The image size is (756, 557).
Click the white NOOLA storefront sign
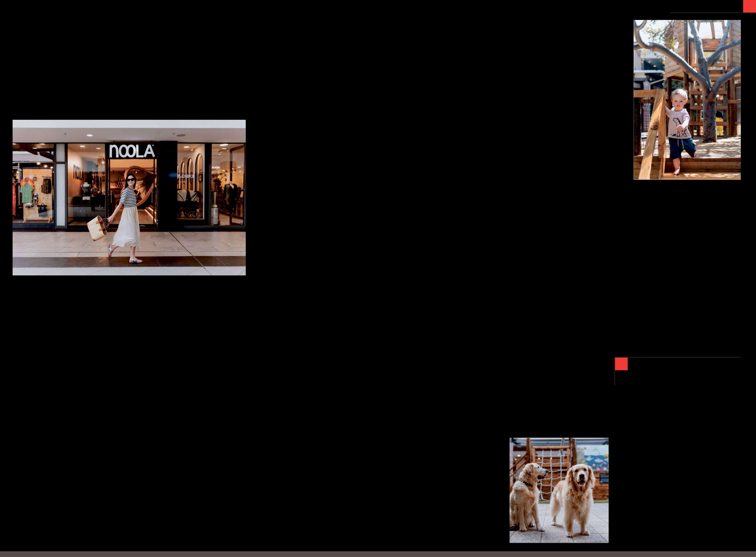[x=132, y=151]
